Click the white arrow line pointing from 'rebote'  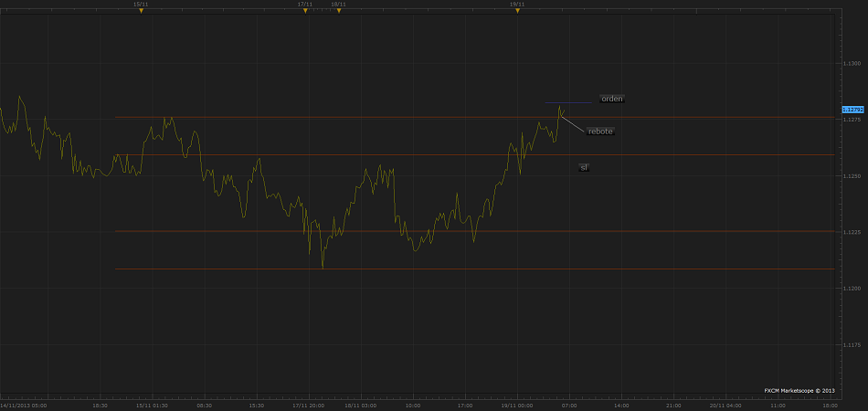pyautogui.click(x=573, y=124)
